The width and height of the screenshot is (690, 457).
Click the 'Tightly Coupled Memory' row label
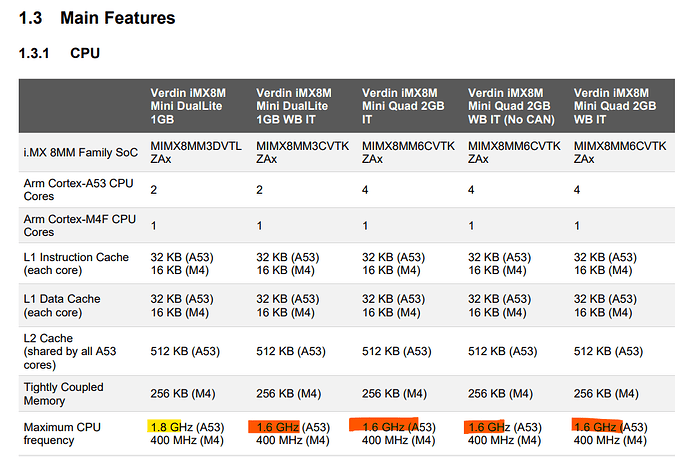point(63,394)
